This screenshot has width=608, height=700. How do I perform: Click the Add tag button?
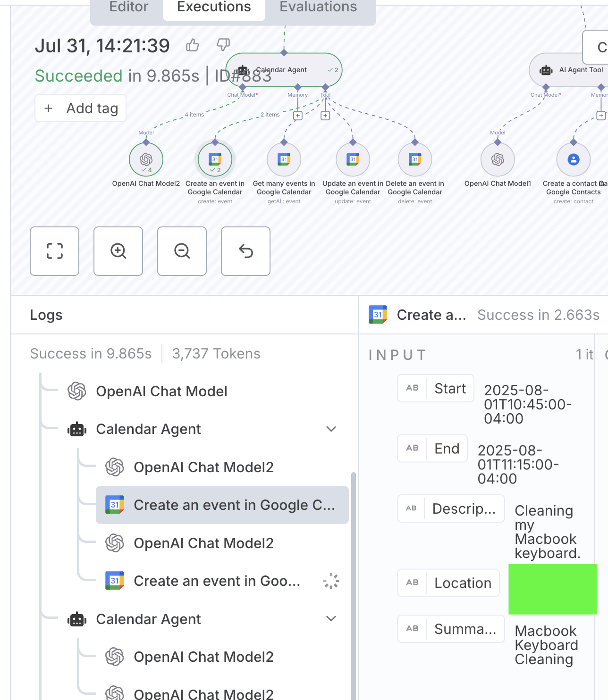click(80, 108)
